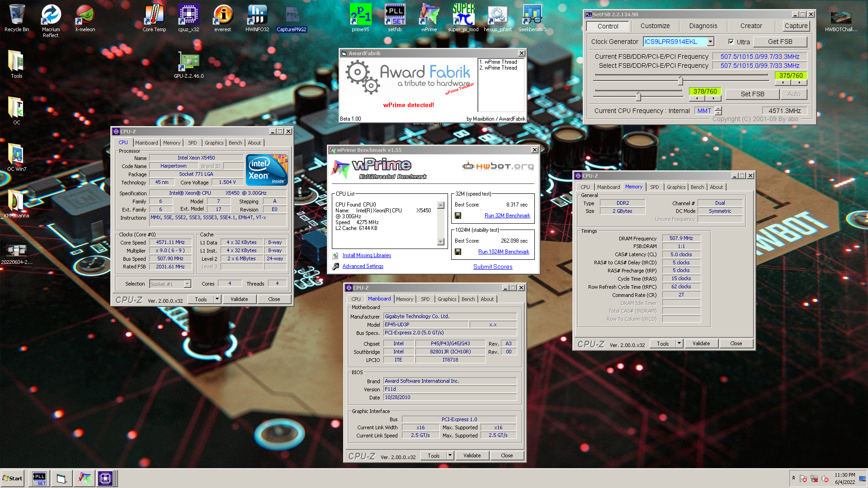868x488 pixels.
Task: Expand Tools dropdown arrow in CPU tab CPU-Z window
Action: tap(217, 299)
